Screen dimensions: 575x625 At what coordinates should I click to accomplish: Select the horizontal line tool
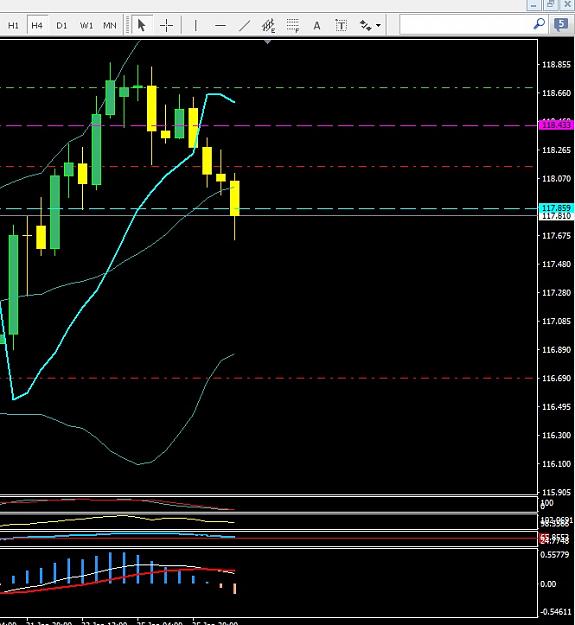(x=220, y=26)
